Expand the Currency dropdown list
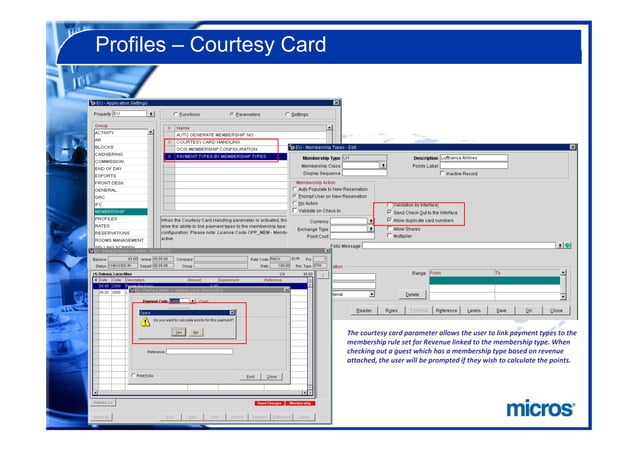Viewport: 638px width, 451px height. 371,221
